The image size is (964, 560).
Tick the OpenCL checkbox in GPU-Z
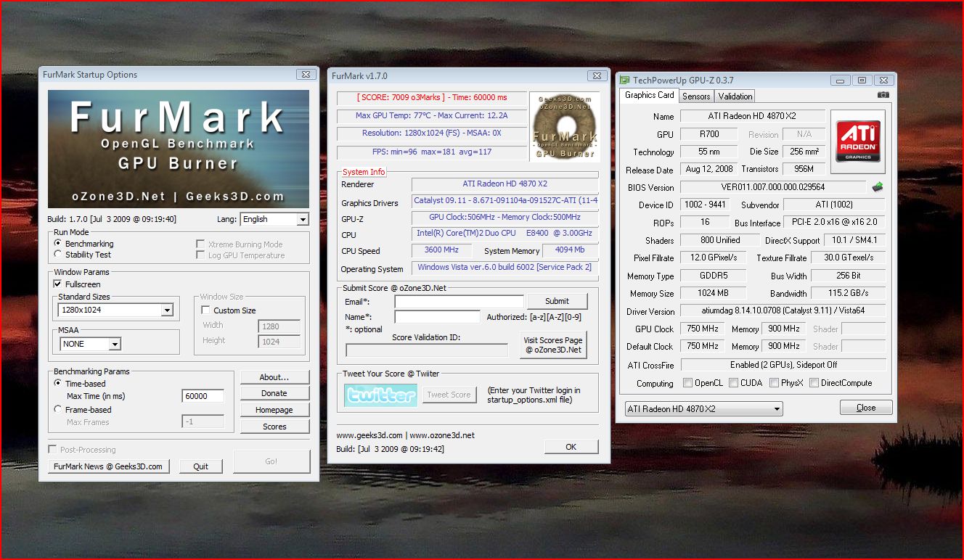[x=687, y=383]
